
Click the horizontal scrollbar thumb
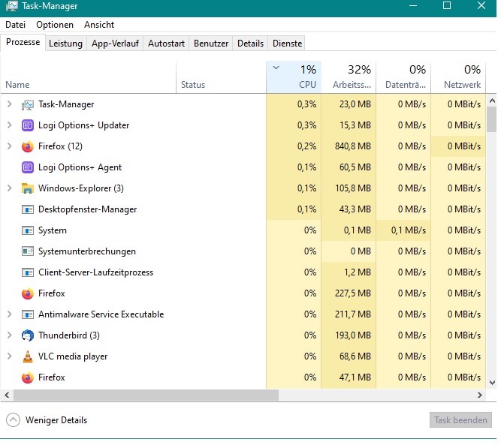coord(146,395)
